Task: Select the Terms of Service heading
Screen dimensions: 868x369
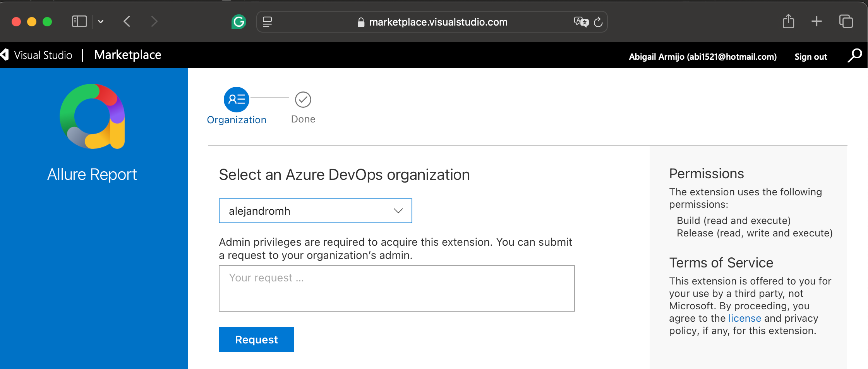Action: tap(721, 263)
